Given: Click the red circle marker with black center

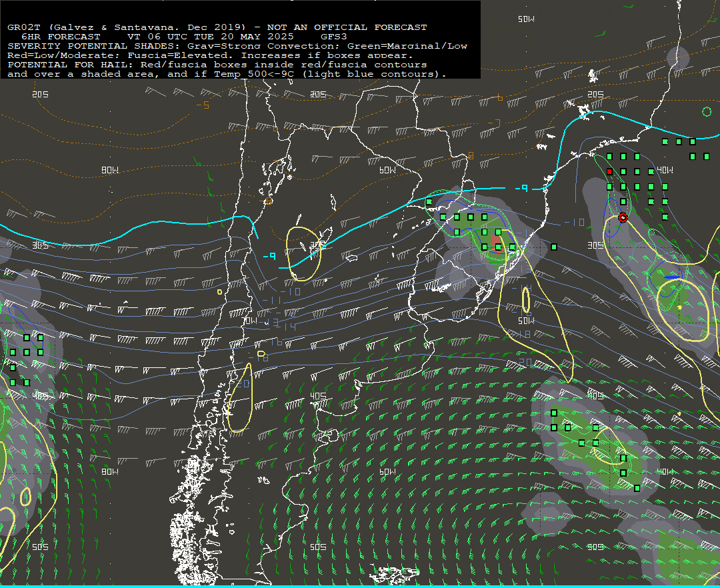Looking at the screenshot, I should click(x=623, y=217).
